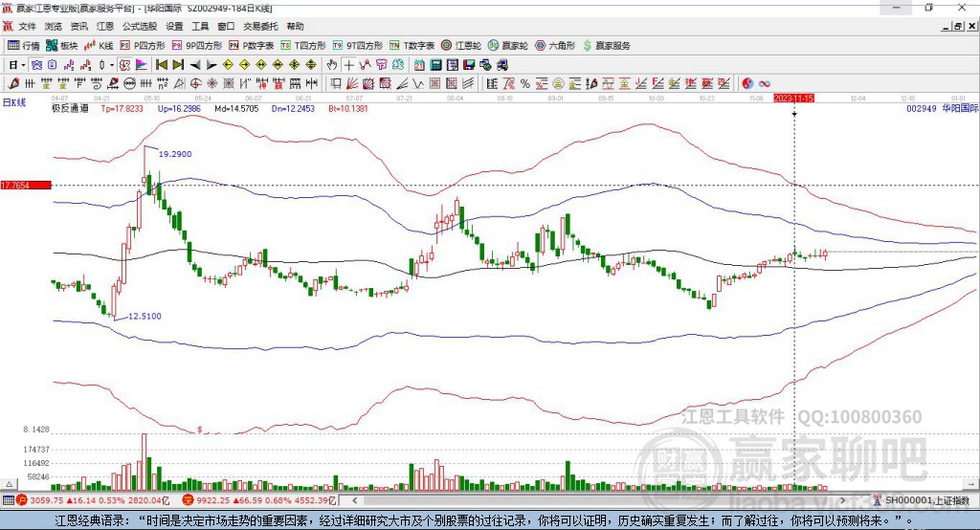Expand the 日 period dropdown arrow
The width and height of the screenshot is (980, 530).
[23, 65]
